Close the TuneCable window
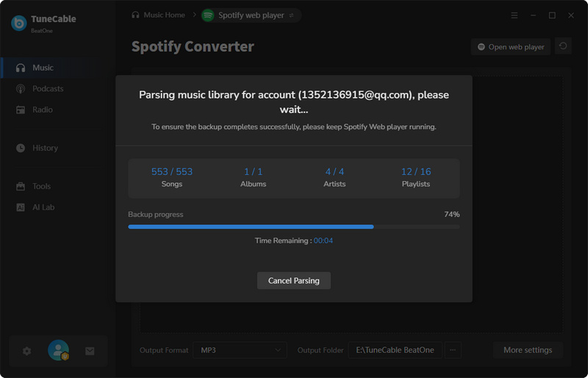Screen dimensions: 588x378 [x=571, y=15]
